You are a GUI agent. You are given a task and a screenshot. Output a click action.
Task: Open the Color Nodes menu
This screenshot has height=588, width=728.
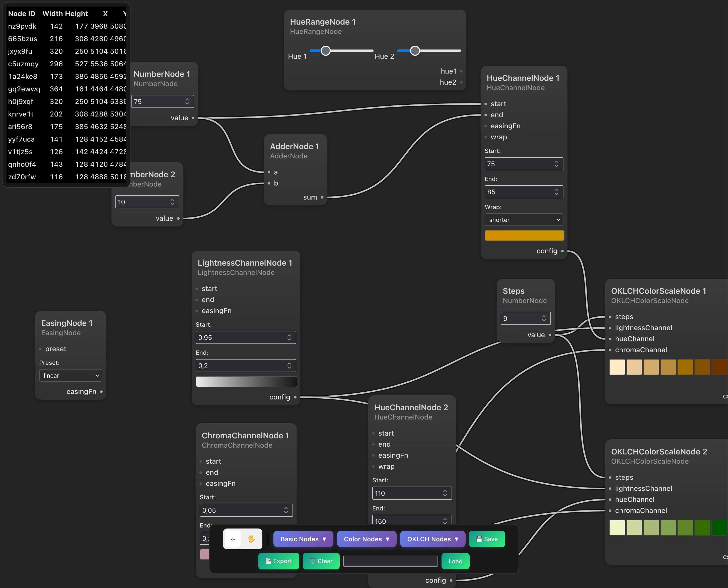click(x=367, y=539)
